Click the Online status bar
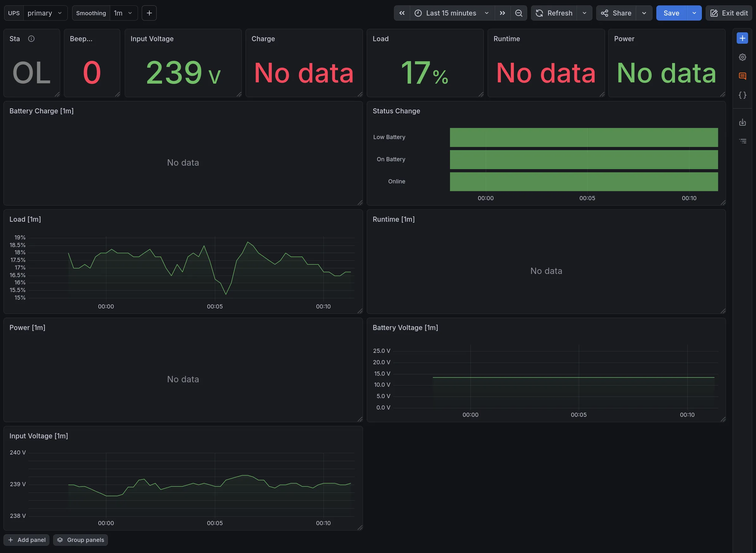 (584, 181)
